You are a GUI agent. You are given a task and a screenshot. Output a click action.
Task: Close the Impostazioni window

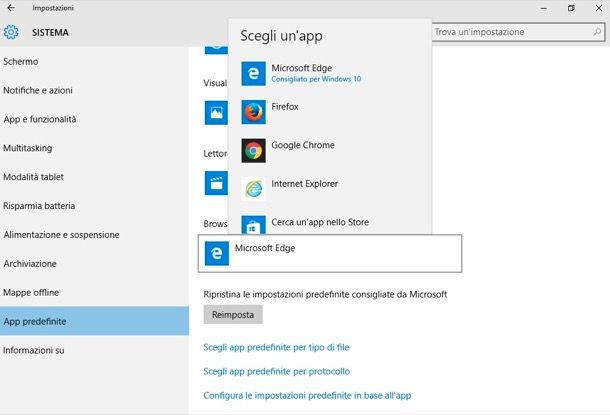pos(599,8)
